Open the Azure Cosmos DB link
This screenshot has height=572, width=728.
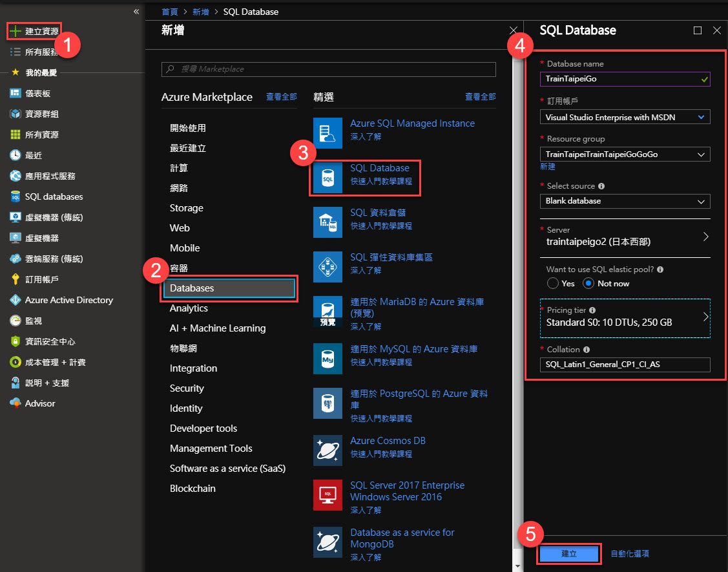tap(388, 441)
